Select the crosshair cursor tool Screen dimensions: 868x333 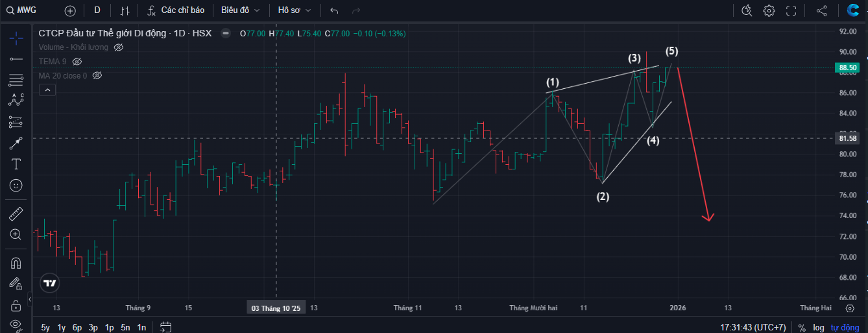click(16, 38)
